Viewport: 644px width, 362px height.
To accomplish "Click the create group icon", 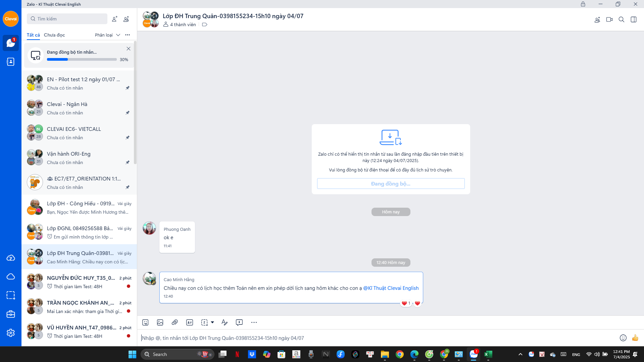I will 126,19.
